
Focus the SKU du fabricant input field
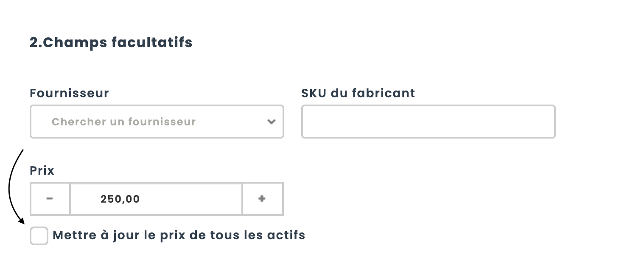point(428,122)
